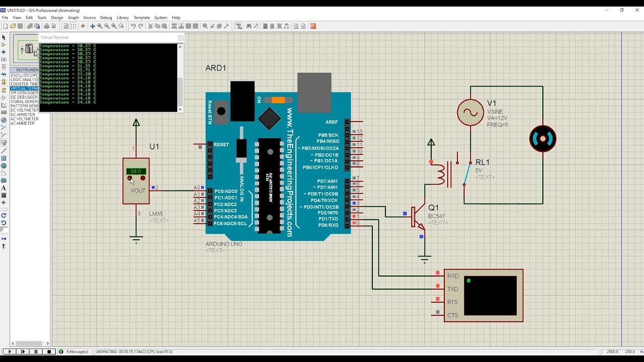Close the Virtual Terminal popup window
This screenshot has width=644, height=362.
[x=181, y=38]
